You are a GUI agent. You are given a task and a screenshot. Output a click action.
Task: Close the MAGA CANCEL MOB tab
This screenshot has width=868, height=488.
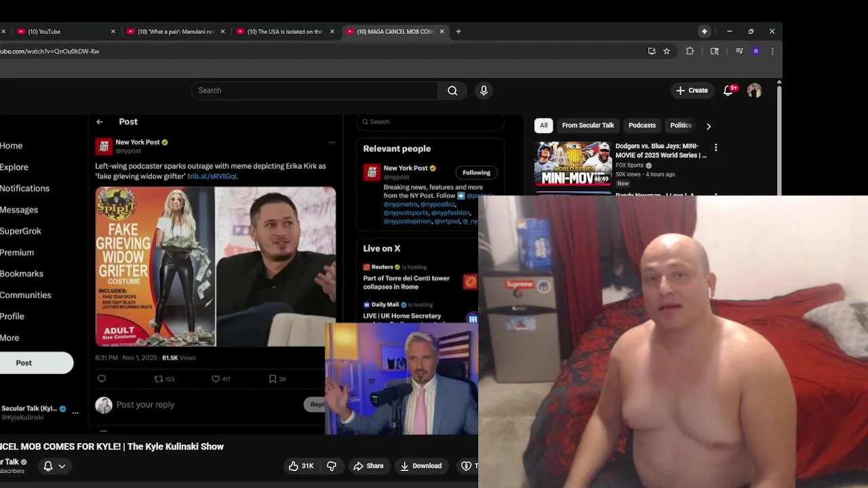(441, 31)
